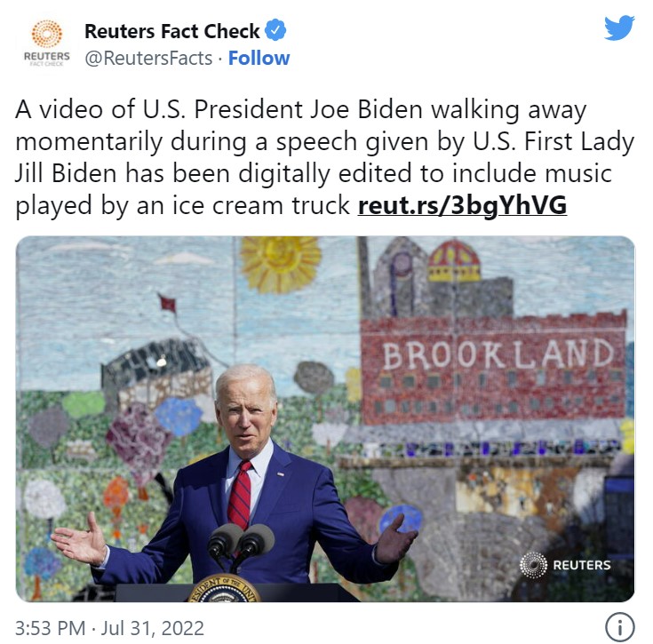Follow the ReutersFacts account
Image resolution: width=653 pixels, height=644 pixels.
point(259,59)
